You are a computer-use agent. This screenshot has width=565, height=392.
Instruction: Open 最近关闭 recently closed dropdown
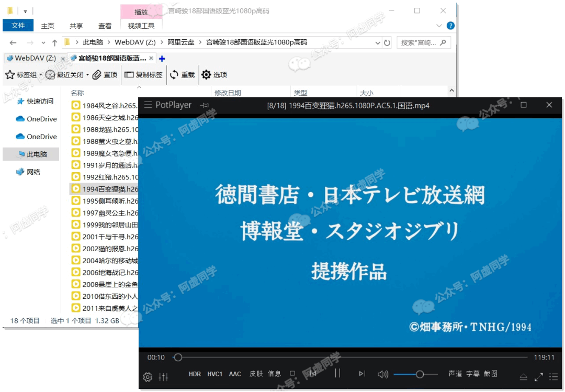(x=67, y=75)
